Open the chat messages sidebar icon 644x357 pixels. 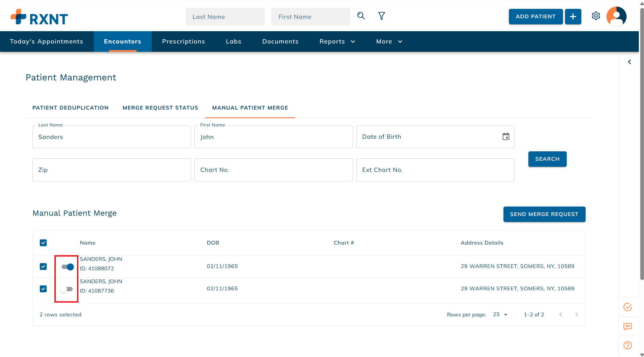628,326
